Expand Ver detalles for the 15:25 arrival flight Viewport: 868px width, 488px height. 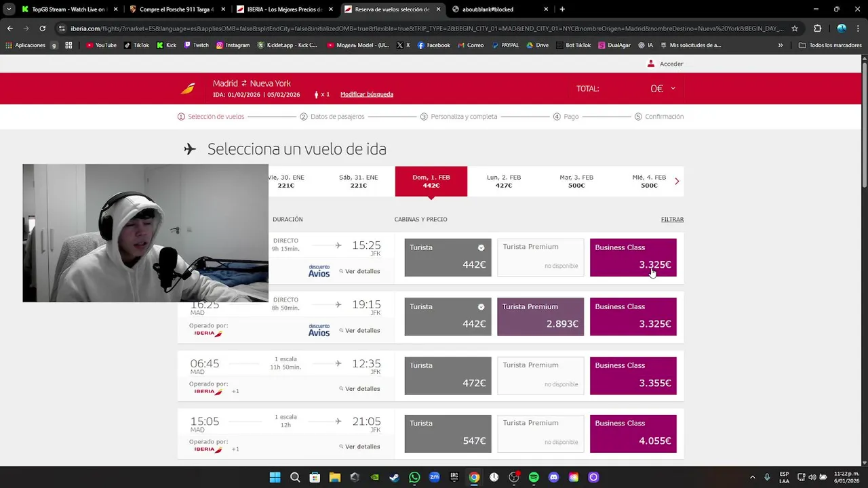click(359, 271)
